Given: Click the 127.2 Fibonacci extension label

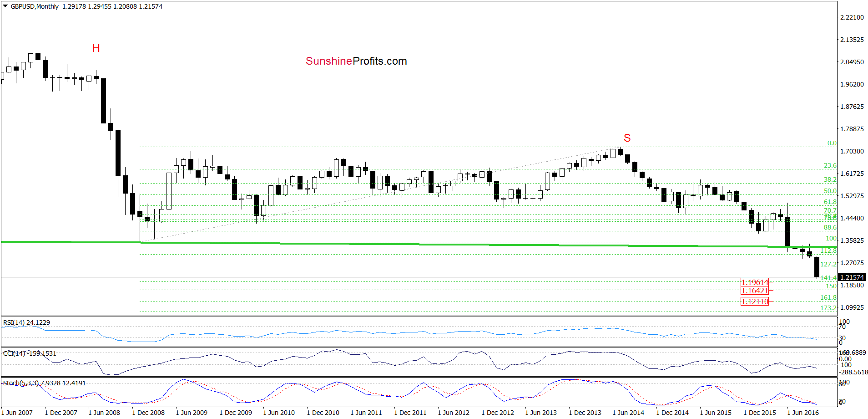Looking at the screenshot, I should (828, 264).
